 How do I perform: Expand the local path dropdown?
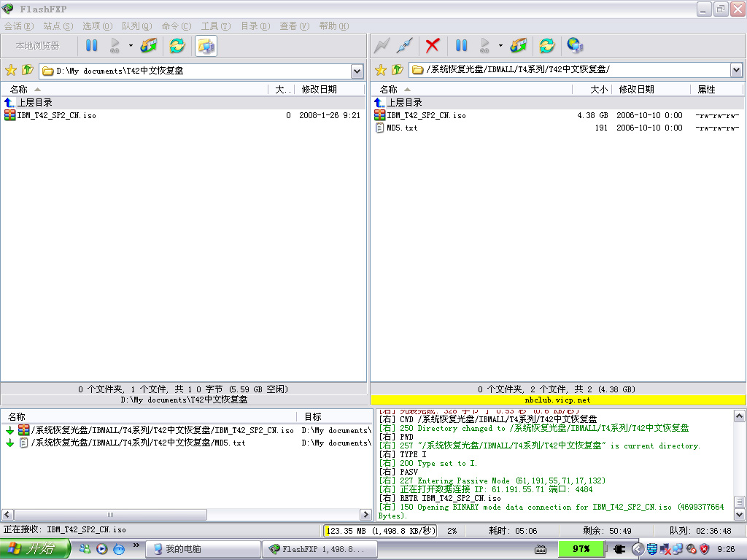(x=357, y=71)
